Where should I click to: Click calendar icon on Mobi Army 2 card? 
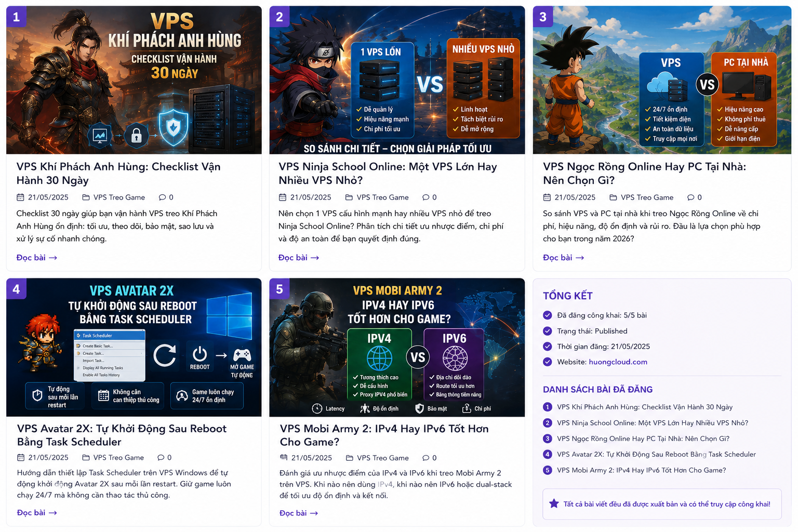[x=284, y=458]
